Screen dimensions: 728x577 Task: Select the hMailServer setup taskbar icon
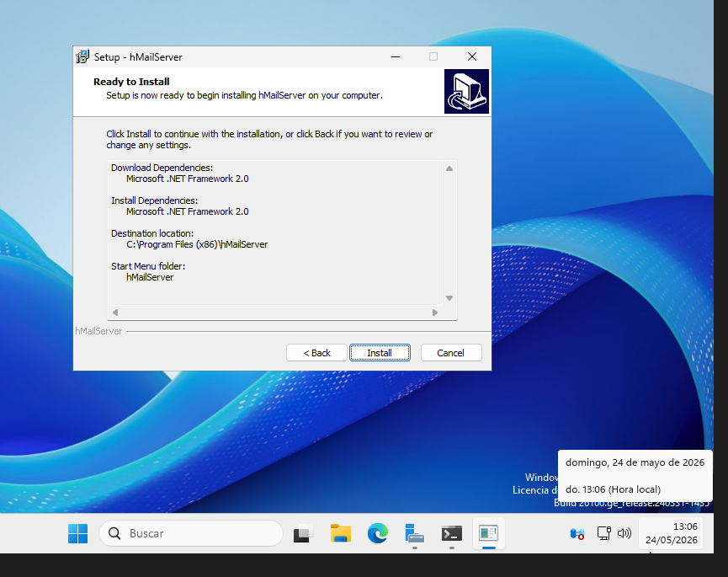point(488,533)
